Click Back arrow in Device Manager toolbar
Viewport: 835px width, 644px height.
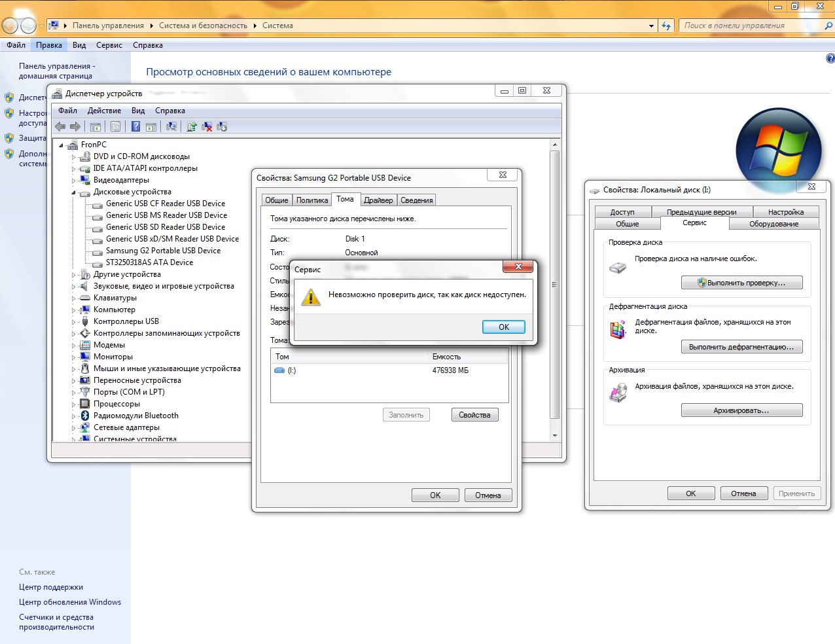(x=60, y=126)
